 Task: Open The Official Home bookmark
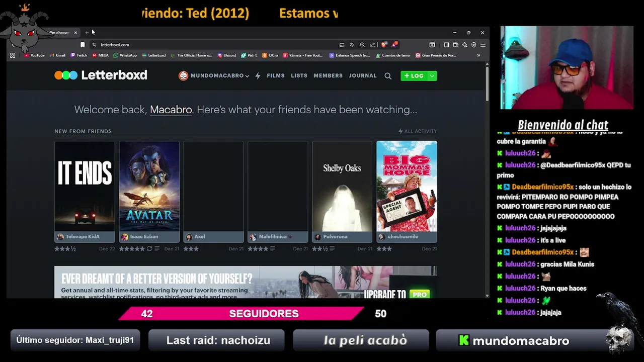pos(192,55)
